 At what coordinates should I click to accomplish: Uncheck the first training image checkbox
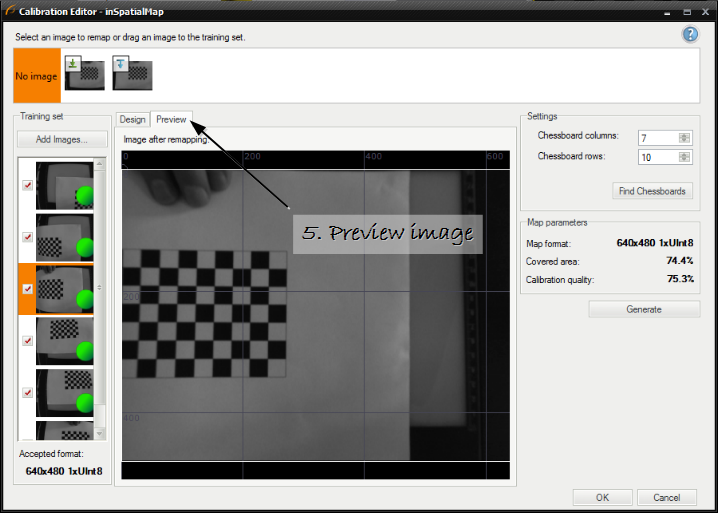tap(27, 185)
